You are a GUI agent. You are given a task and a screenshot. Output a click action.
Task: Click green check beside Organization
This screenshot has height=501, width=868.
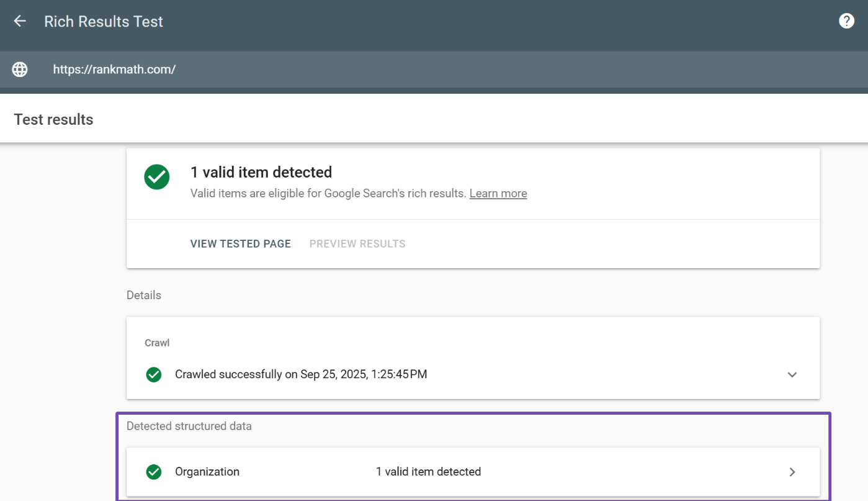[154, 472]
